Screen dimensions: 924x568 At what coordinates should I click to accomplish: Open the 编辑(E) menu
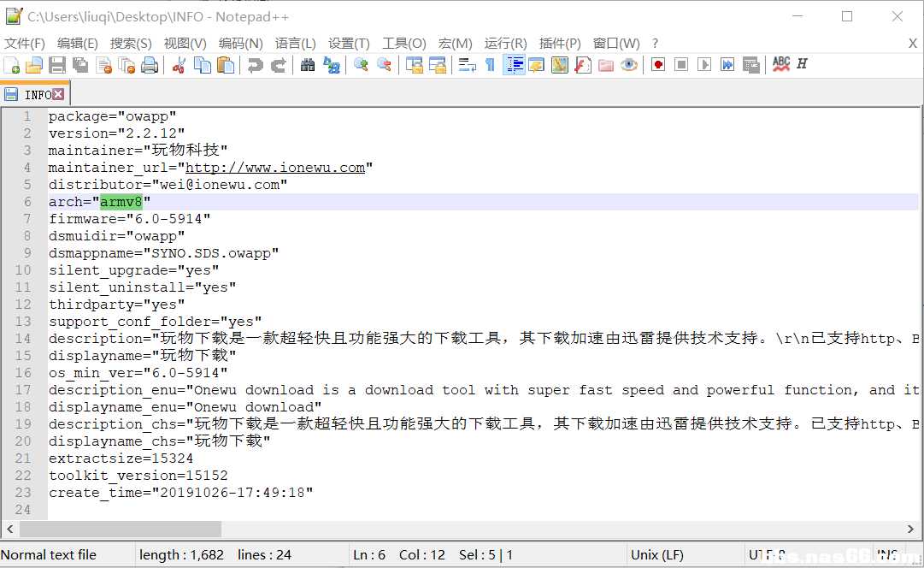coord(77,44)
